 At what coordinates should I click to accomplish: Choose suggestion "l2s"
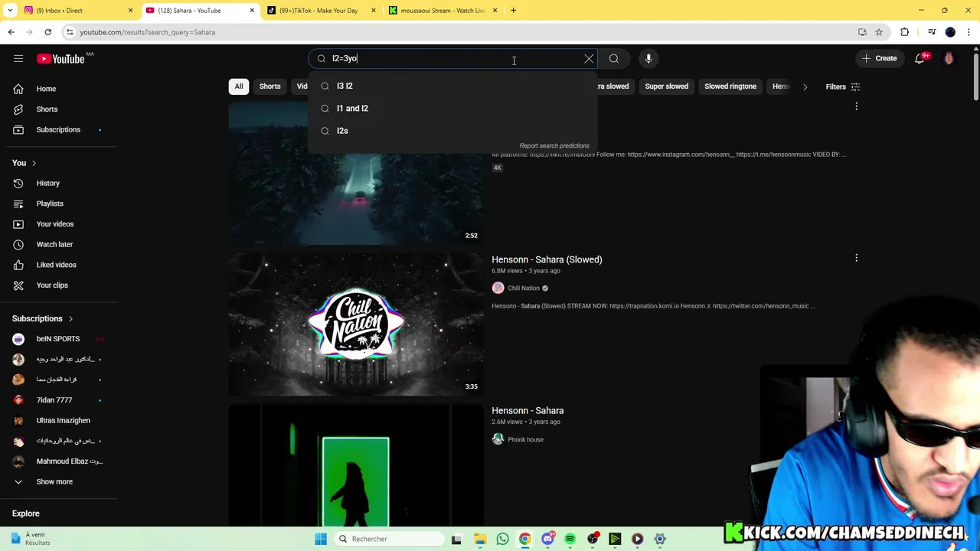(452, 131)
